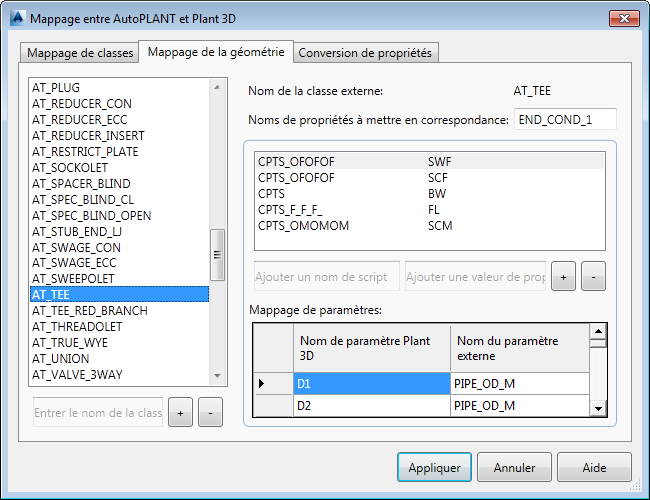This screenshot has width=650, height=500.
Task: Open Aide button
Action: click(x=594, y=467)
